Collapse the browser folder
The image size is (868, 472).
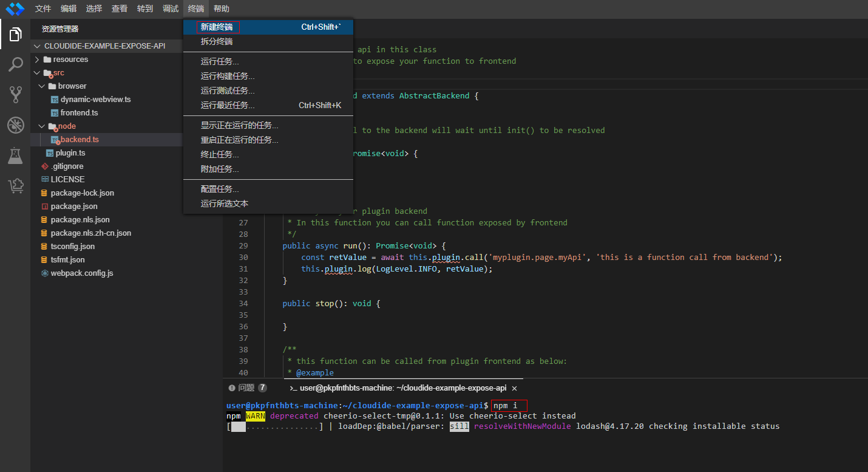click(72, 86)
